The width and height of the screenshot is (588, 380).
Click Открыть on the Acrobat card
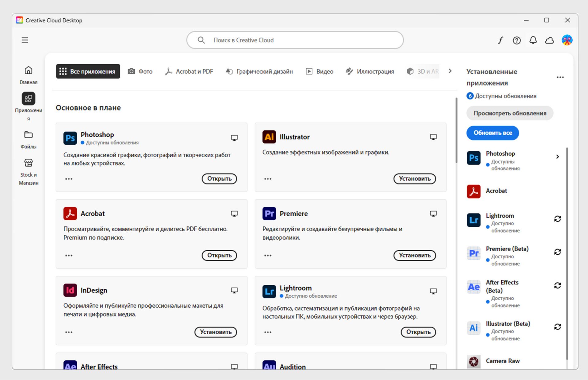pos(219,255)
